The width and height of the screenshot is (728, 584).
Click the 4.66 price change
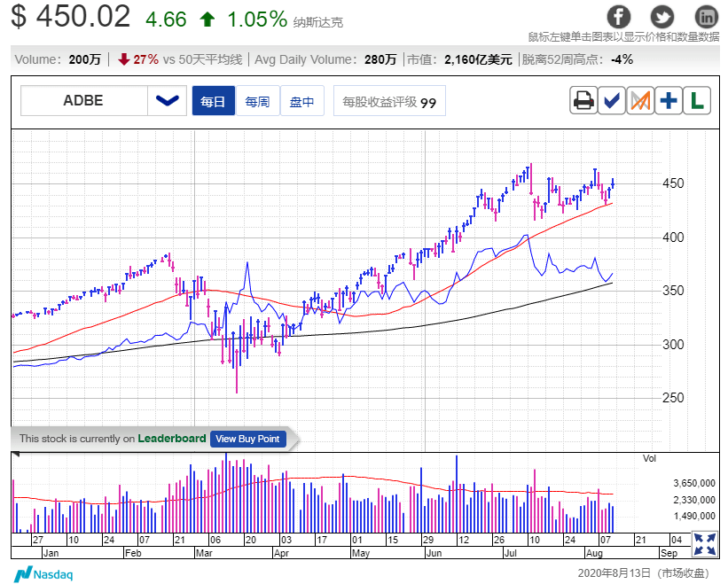tap(166, 19)
